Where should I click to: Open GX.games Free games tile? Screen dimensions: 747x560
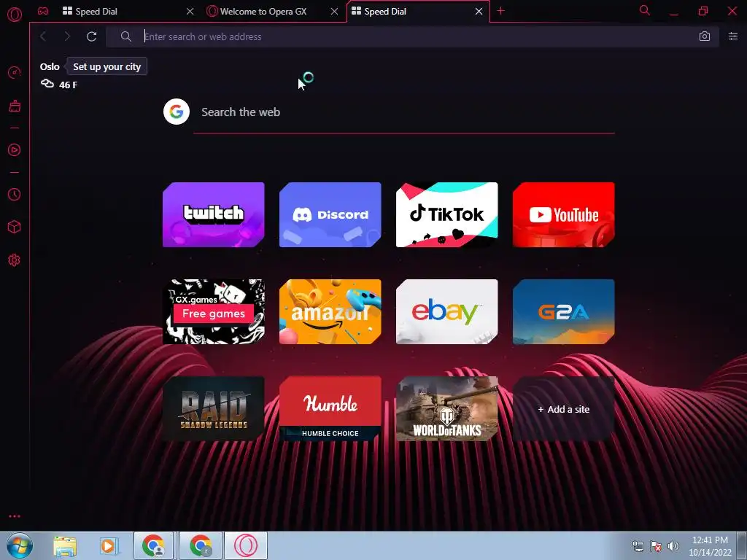[214, 312]
